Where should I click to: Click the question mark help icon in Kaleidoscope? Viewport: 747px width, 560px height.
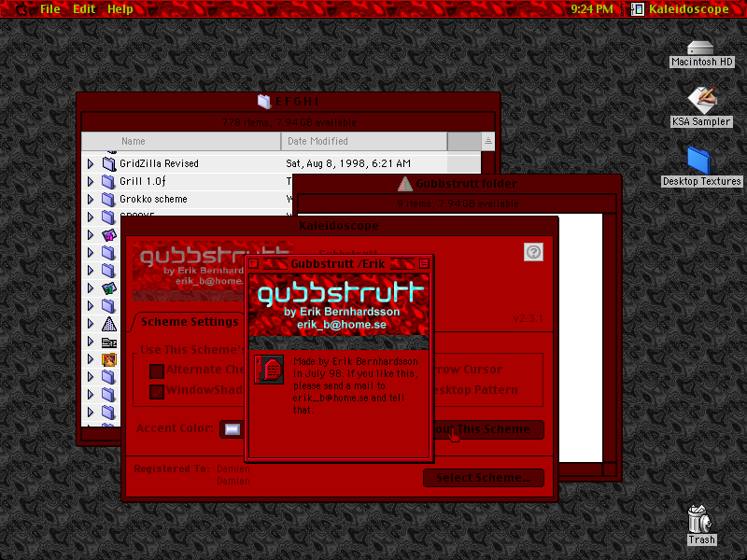coord(533,252)
